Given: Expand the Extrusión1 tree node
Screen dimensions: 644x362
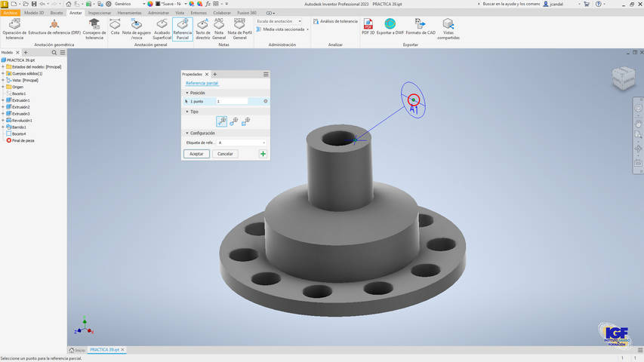Looking at the screenshot, I should click(x=3, y=100).
